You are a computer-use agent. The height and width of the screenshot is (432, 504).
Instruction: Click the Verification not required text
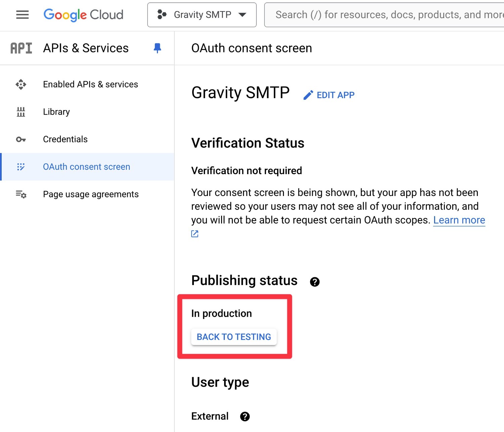(x=247, y=171)
